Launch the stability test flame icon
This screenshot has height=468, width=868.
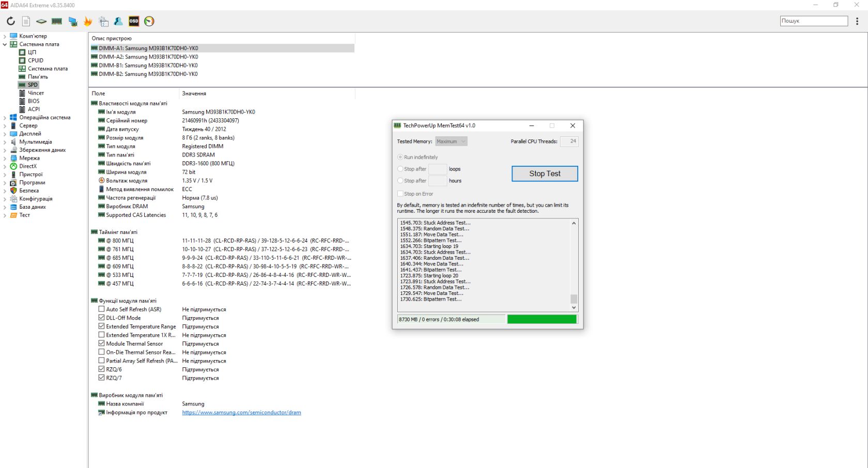click(88, 21)
